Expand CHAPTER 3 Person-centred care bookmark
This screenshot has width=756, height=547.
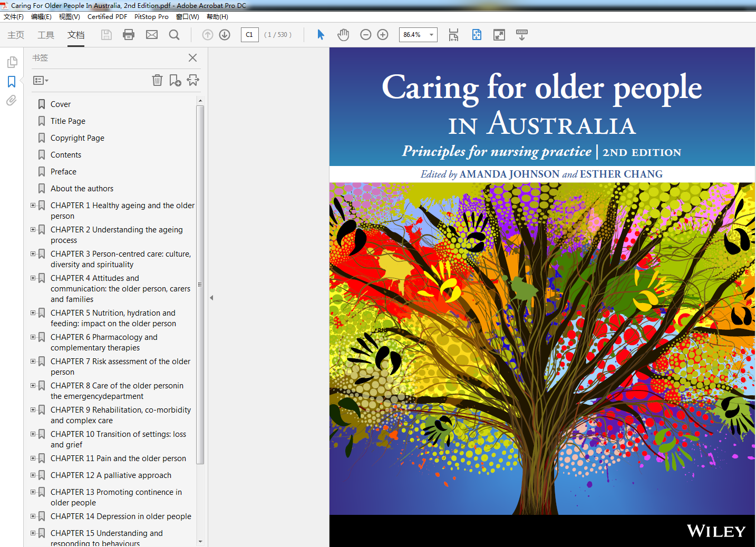(33, 254)
